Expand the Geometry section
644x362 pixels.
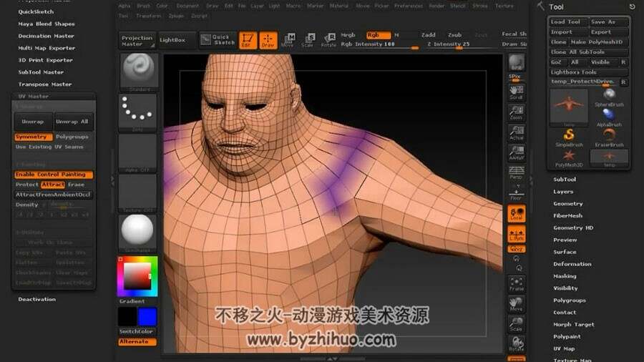tap(567, 204)
